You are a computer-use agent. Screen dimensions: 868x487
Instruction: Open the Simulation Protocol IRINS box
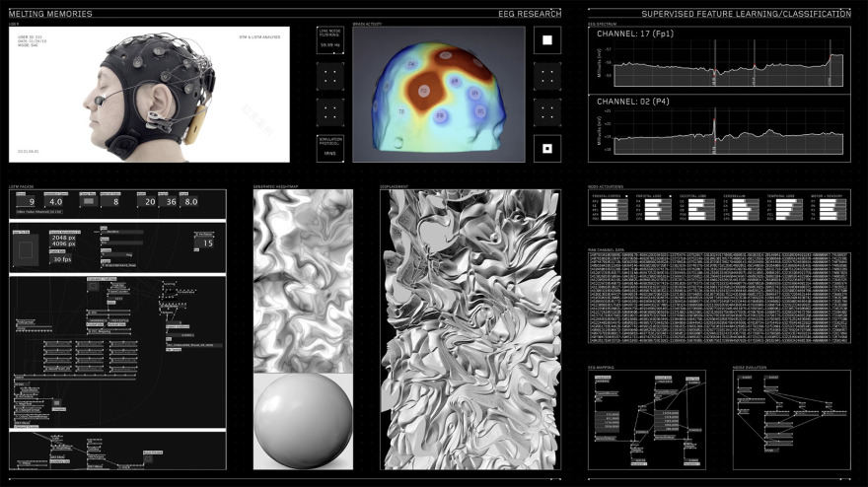330,149
